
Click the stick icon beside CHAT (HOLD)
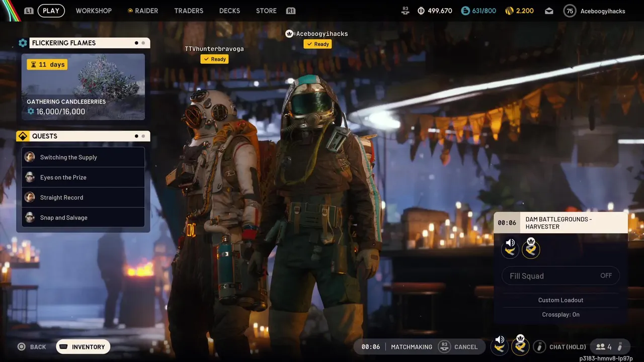[x=539, y=347]
